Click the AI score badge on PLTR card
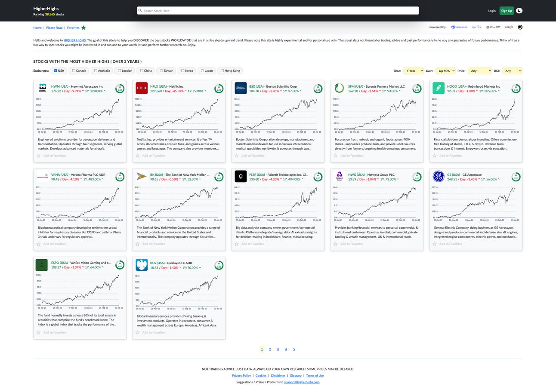556x392 pixels. point(318,177)
